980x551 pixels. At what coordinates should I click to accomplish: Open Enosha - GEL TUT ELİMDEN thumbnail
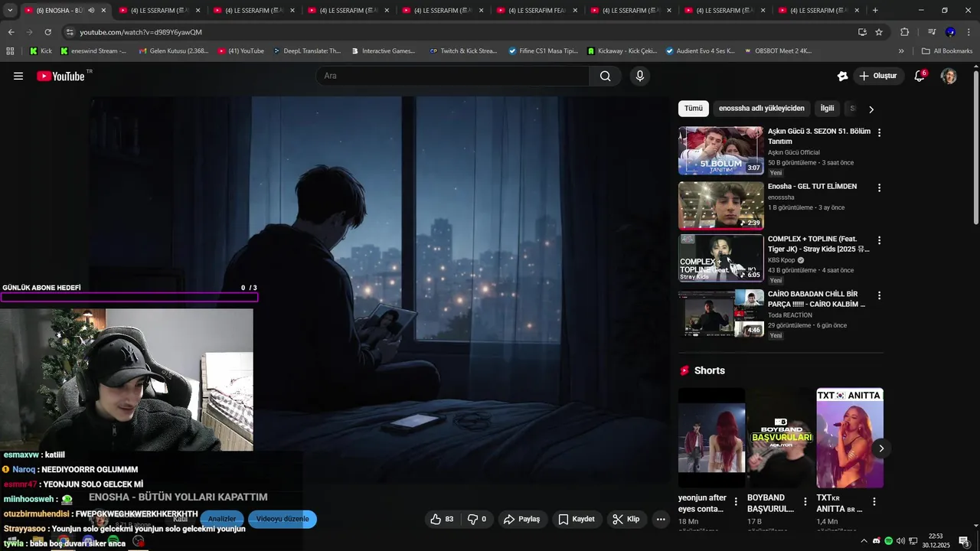(x=720, y=205)
